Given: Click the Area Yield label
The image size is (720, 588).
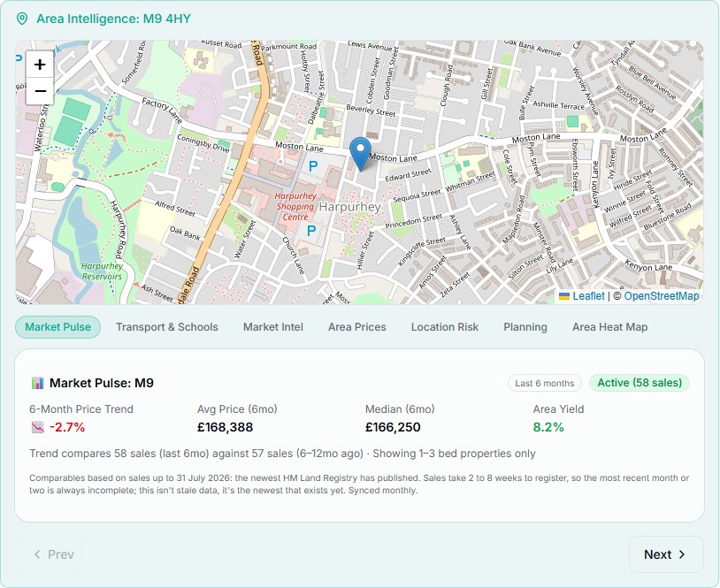Looking at the screenshot, I should [x=558, y=409].
